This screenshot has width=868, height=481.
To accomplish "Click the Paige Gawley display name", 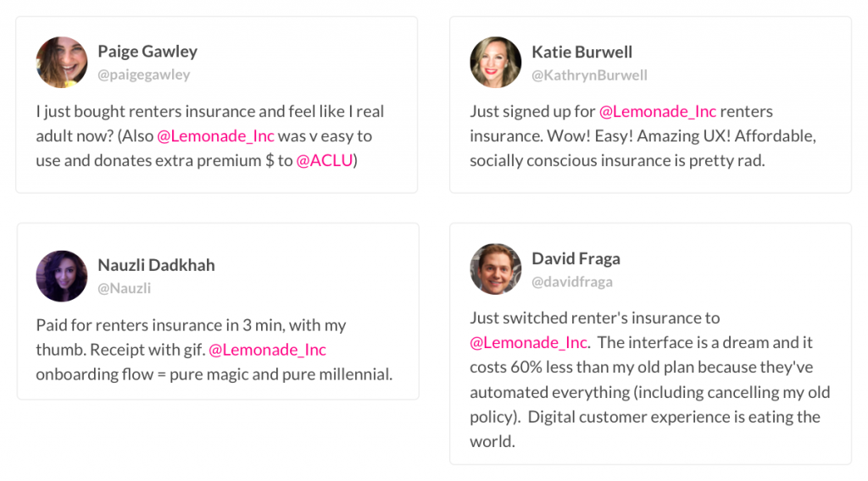I will click(147, 51).
